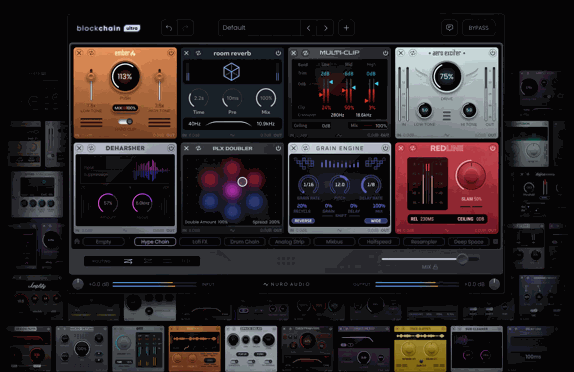The width and height of the screenshot is (574, 372).
Task: Remove the REDLINE module
Action: click(x=401, y=148)
